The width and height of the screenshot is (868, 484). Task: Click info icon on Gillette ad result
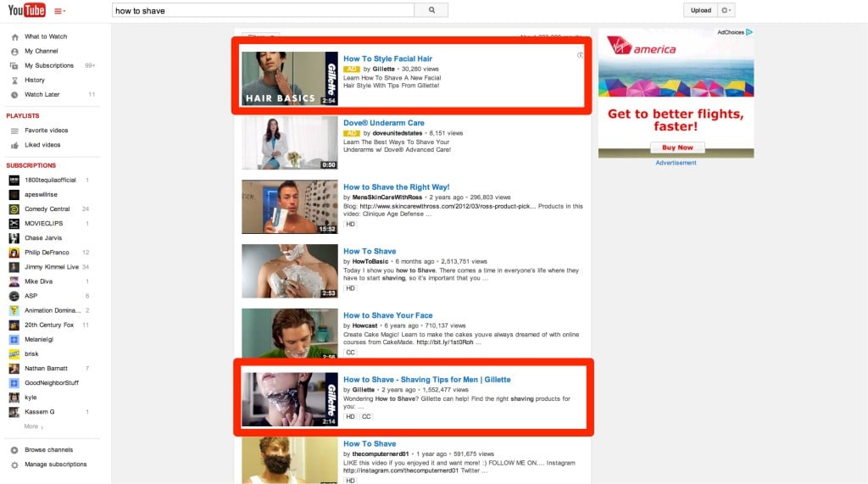click(580, 55)
